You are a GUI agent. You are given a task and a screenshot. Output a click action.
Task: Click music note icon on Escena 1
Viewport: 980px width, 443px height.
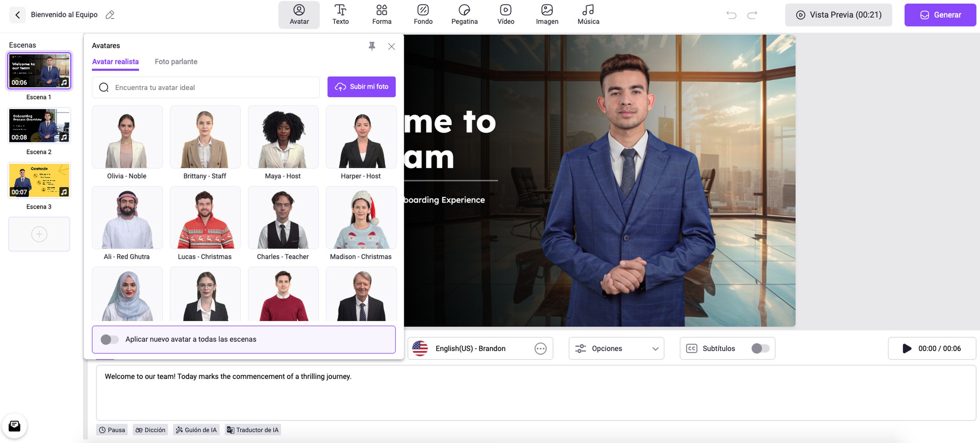64,82
